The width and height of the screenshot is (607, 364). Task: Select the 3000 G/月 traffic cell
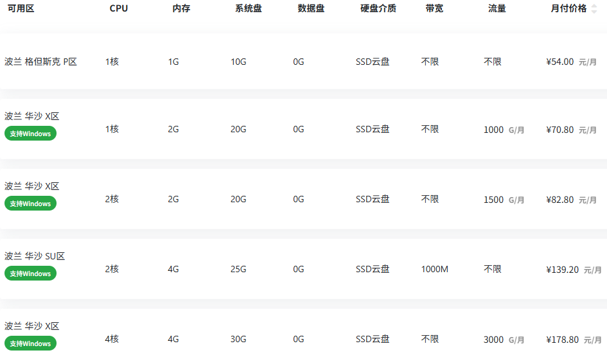504,340
